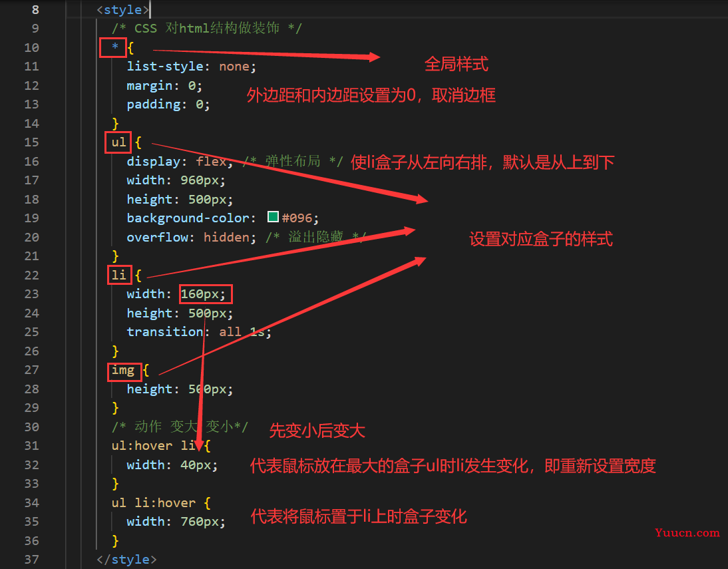Click line number 22 in gutter
The image size is (728, 569).
(x=31, y=275)
